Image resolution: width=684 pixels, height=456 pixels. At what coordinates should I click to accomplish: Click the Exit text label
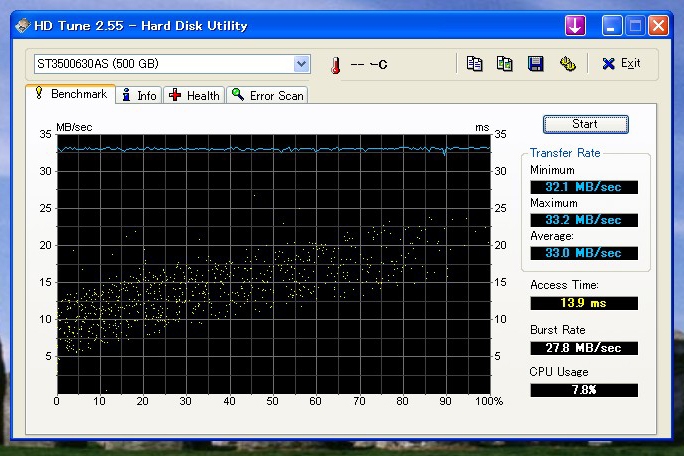(x=630, y=64)
